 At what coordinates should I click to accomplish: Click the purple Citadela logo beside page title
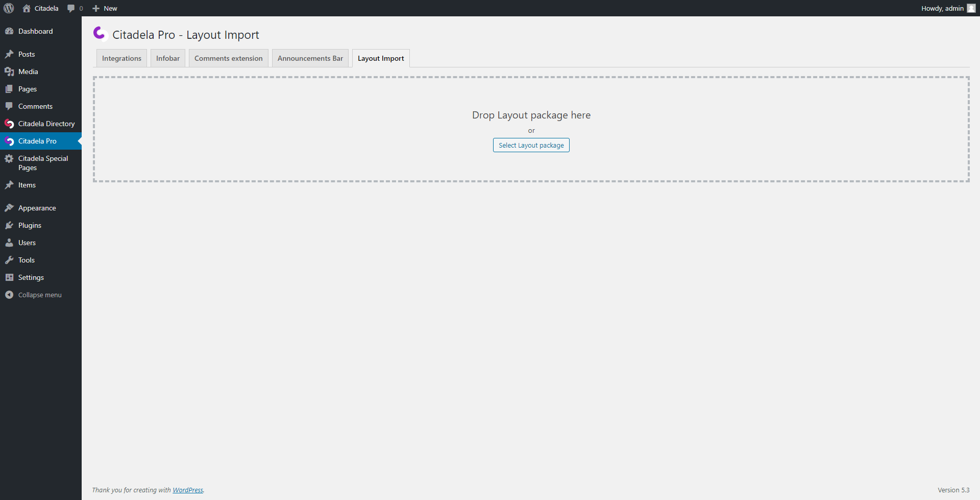(x=100, y=33)
